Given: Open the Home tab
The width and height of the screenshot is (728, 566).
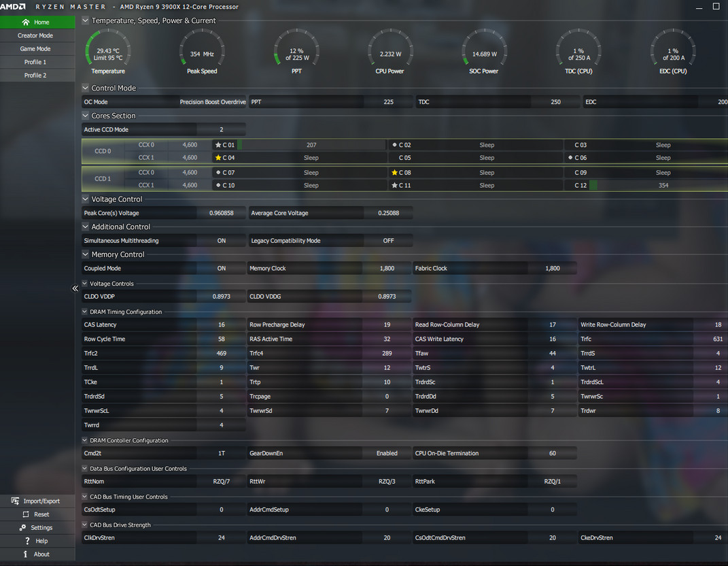Looking at the screenshot, I should pos(37,22).
